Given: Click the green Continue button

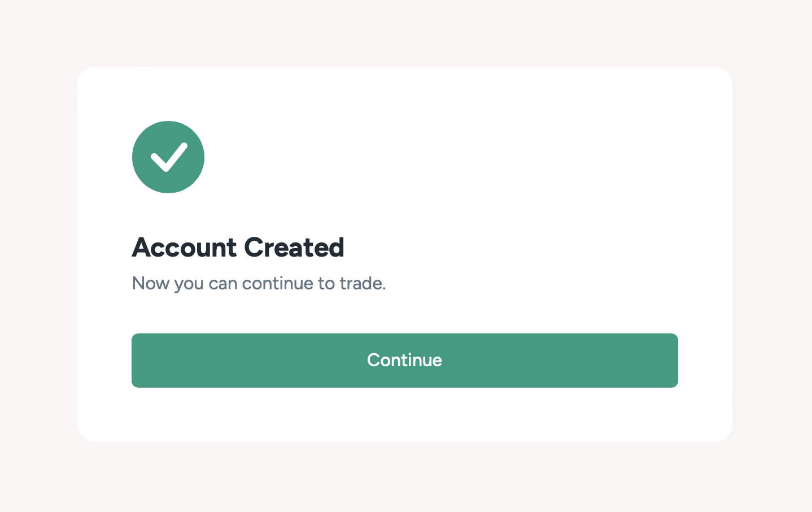Looking at the screenshot, I should (x=404, y=361).
